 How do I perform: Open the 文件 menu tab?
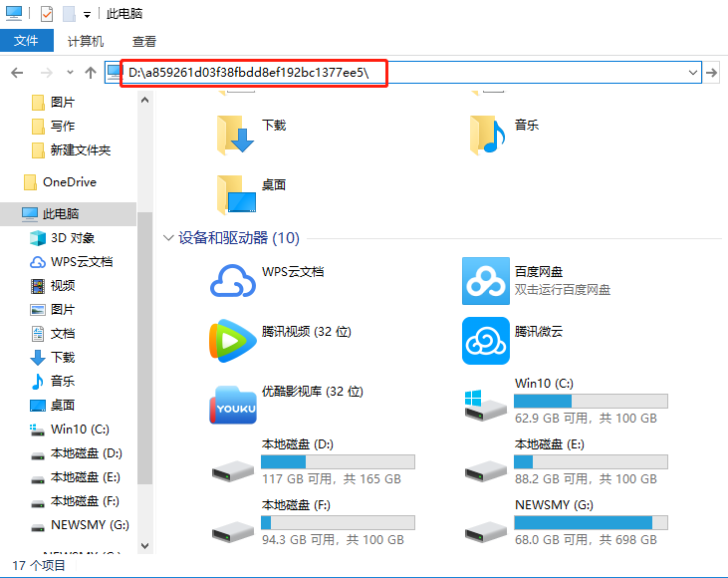pyautogui.click(x=25, y=41)
